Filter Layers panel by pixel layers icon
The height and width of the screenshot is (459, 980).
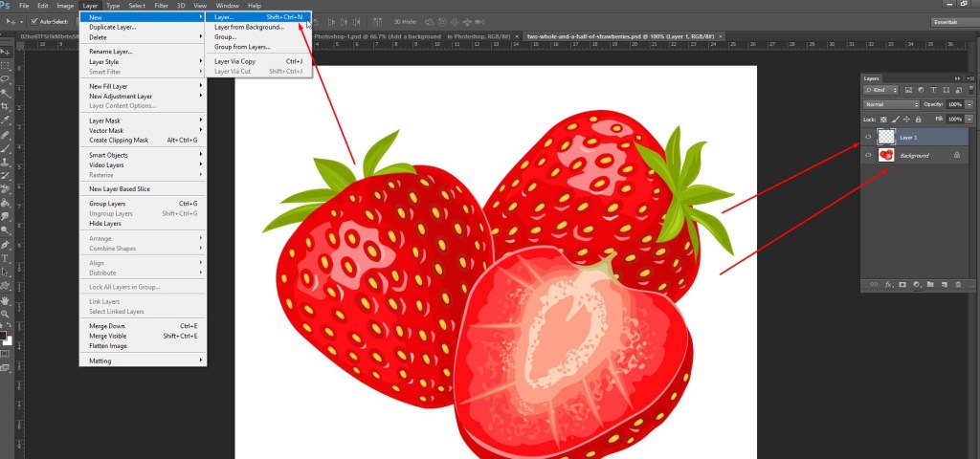click(x=909, y=90)
